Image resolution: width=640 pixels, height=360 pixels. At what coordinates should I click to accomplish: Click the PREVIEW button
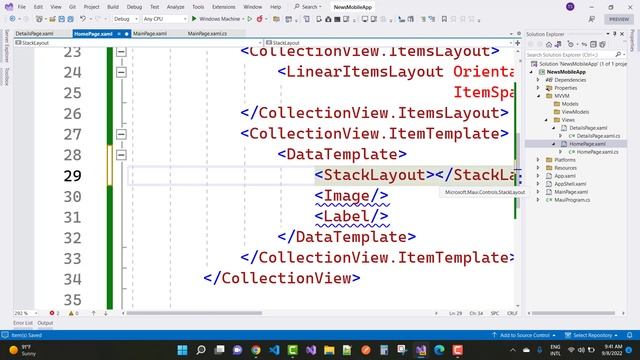619,19
